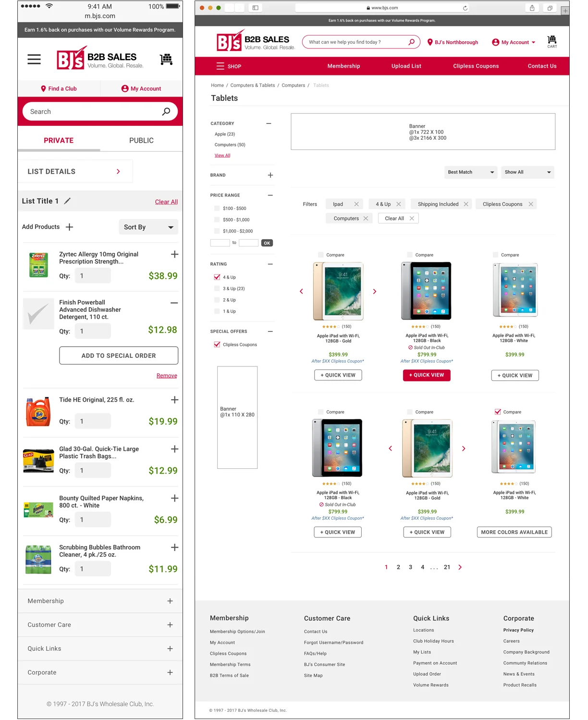Uncheck the Clipless Coupons special offer
588x720 pixels.
coord(217,344)
